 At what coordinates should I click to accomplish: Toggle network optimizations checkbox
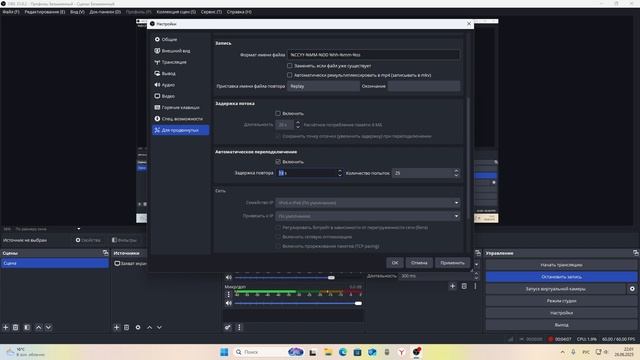[x=278, y=237]
